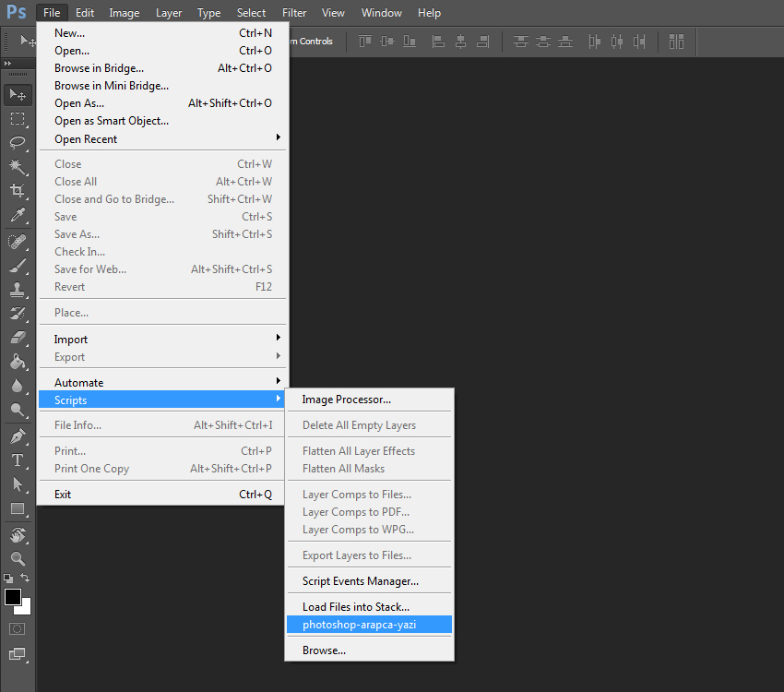Open the View menu

pyautogui.click(x=333, y=13)
